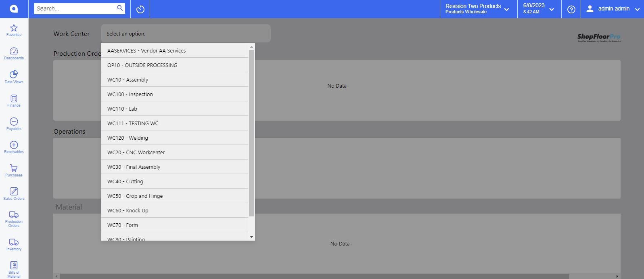Select OP10 - OUTSIDE PROCESSING option
This screenshot has width=644, height=279.
175,65
